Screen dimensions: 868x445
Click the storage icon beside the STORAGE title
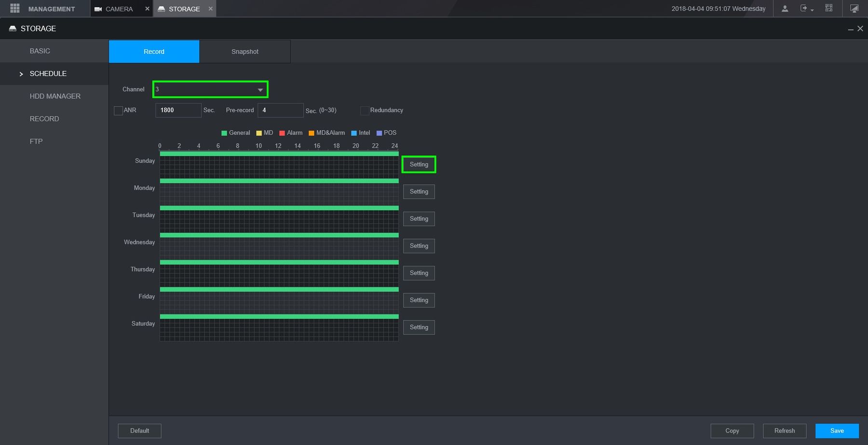tap(13, 28)
